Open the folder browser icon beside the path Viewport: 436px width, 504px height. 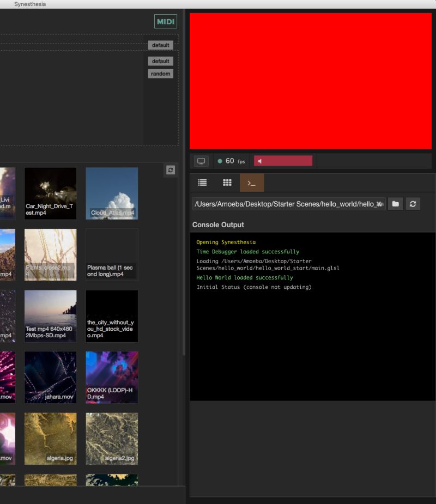pos(395,204)
